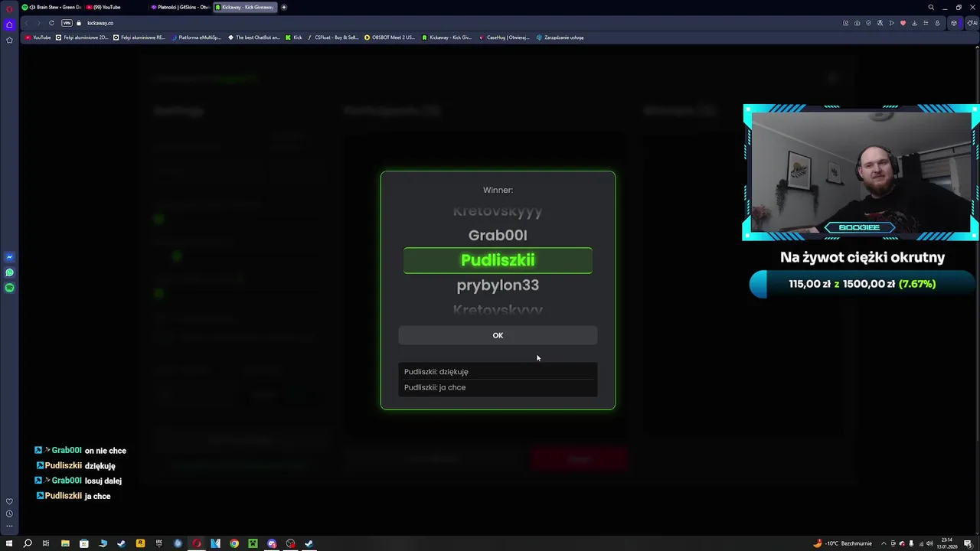Image resolution: width=980 pixels, height=551 pixels.
Task: Open Windows taskbar search
Action: (28, 543)
